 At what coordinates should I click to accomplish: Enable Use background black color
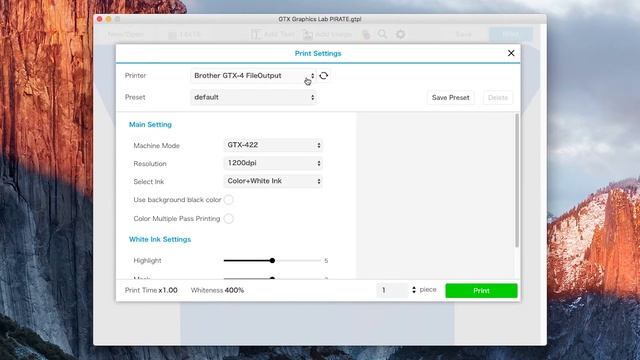click(229, 200)
